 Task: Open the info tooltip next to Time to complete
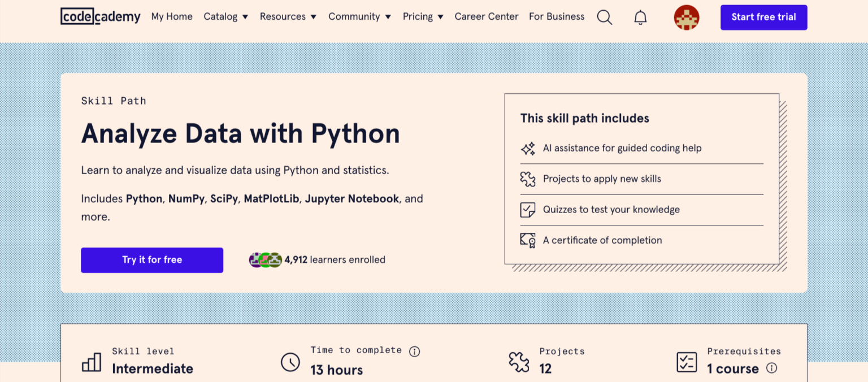(414, 351)
